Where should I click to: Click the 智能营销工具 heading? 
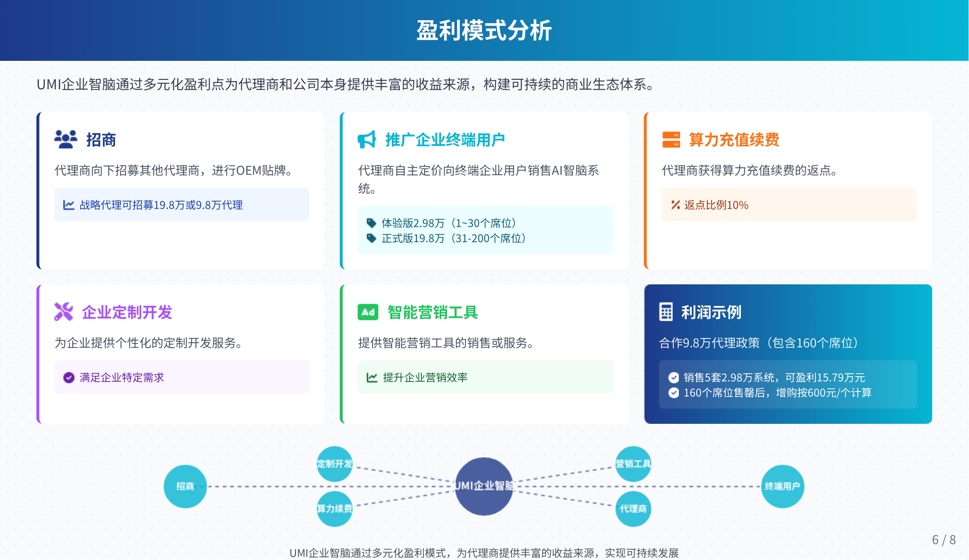(433, 312)
